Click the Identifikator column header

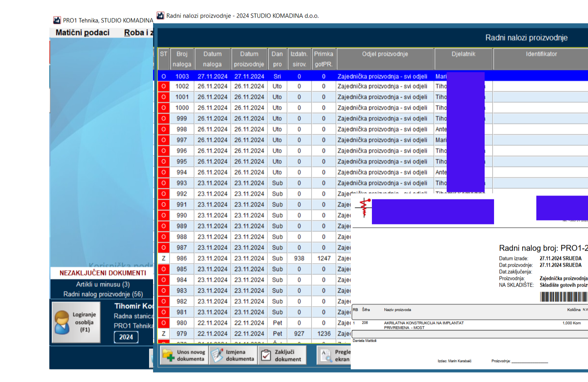pyautogui.click(x=541, y=54)
